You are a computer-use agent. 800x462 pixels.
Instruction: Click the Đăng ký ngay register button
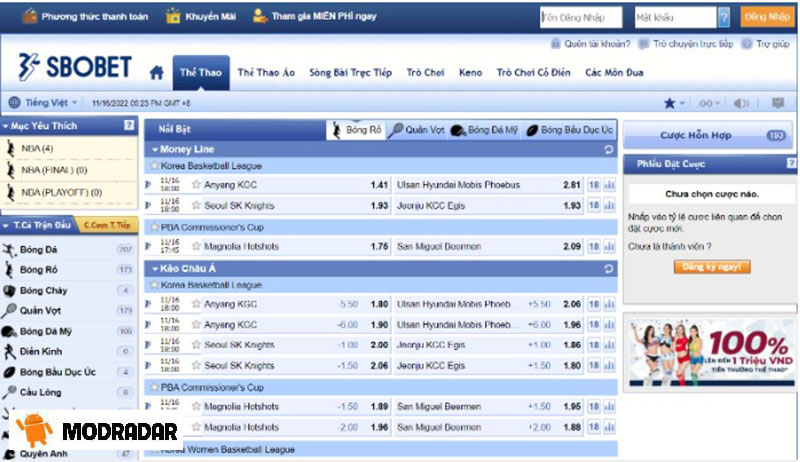tap(712, 267)
